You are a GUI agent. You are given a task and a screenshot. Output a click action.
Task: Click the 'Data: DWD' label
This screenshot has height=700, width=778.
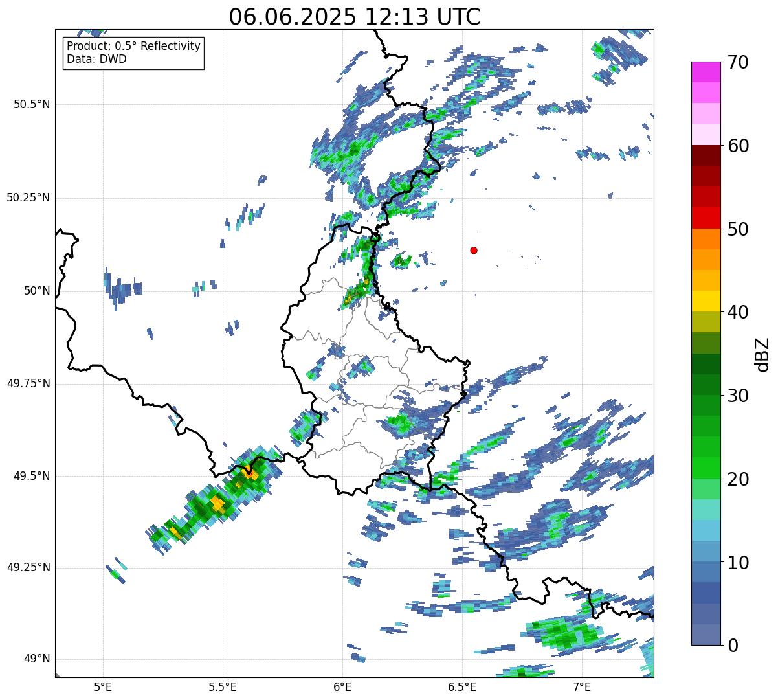coord(96,59)
